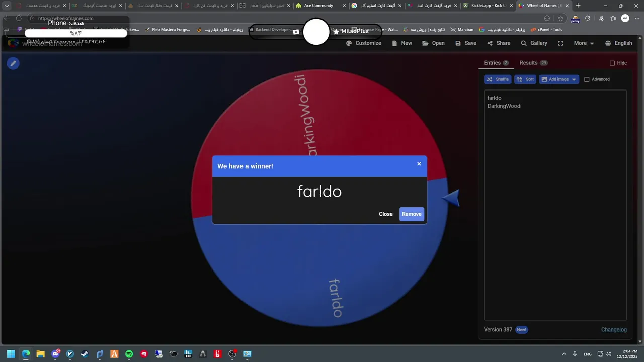Open a new browser tab
The height and width of the screenshot is (362, 644).
[578, 6]
